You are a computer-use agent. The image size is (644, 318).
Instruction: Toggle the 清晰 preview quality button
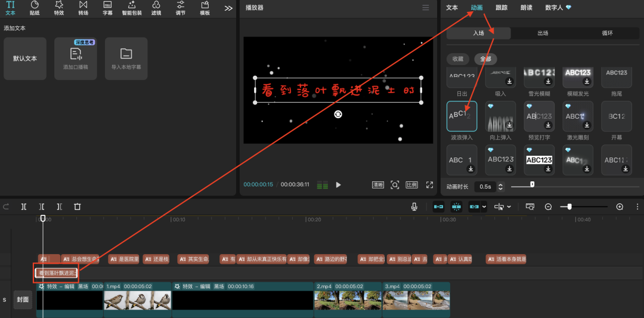tap(378, 185)
